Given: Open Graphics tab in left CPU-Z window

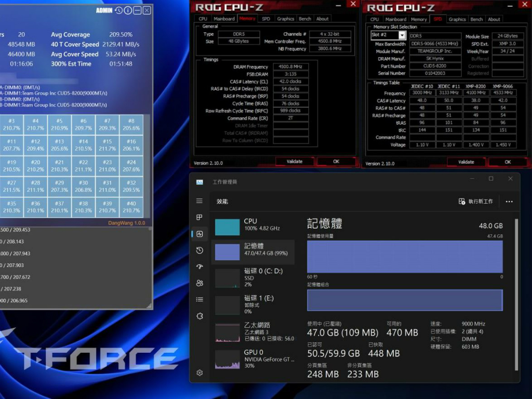Looking at the screenshot, I should click(285, 19).
